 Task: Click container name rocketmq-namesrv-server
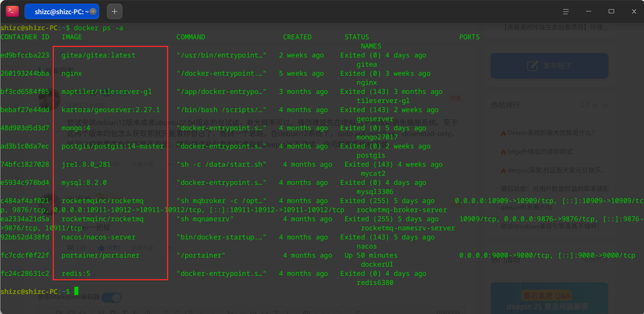point(408,228)
